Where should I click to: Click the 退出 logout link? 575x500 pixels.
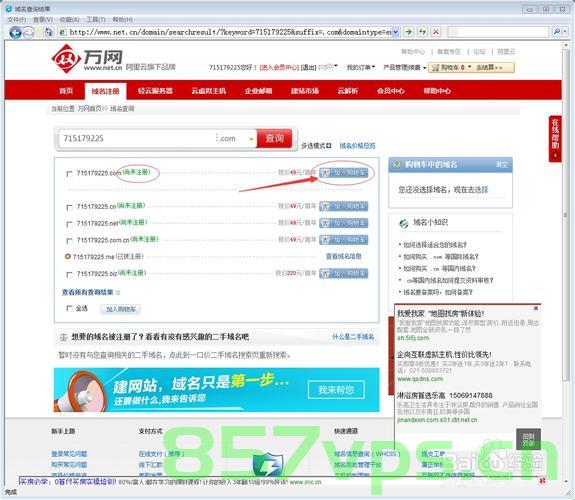point(308,67)
